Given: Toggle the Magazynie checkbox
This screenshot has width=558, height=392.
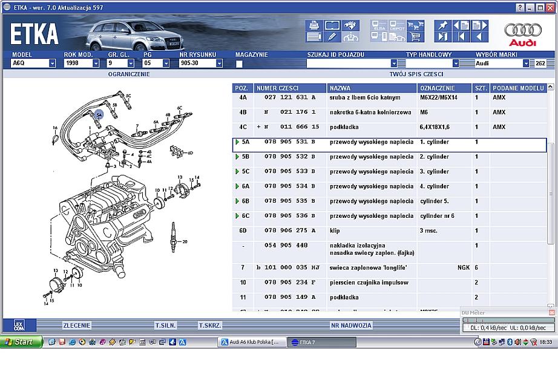Looking at the screenshot, I should [x=239, y=64].
